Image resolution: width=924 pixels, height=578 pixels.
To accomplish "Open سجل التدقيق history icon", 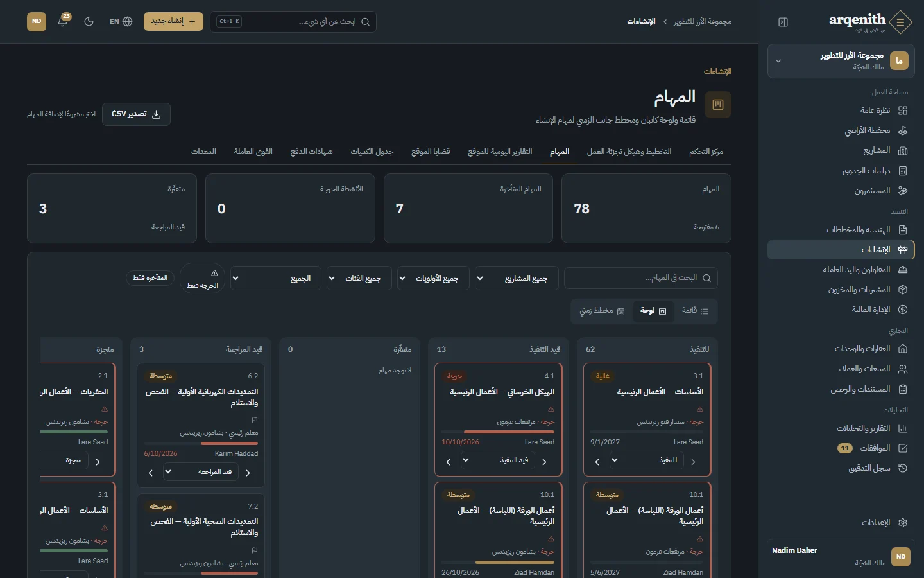I will pos(903,468).
